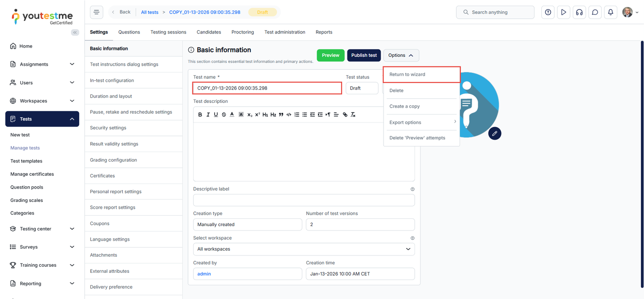
Task: Insert a blockquote
Action: pyautogui.click(x=281, y=115)
